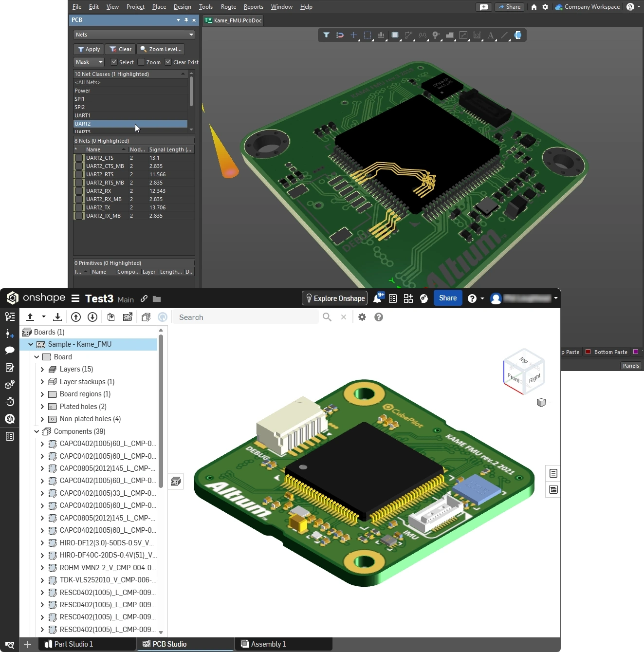Expand the Non-plated holes (4) node
This screenshot has width=644, height=652.
42,419
